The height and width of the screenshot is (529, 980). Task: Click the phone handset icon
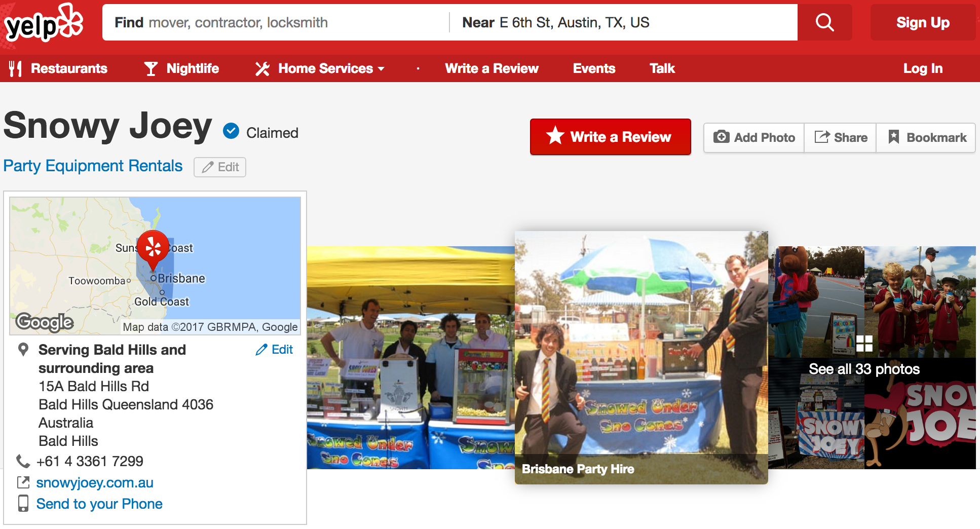tap(23, 461)
